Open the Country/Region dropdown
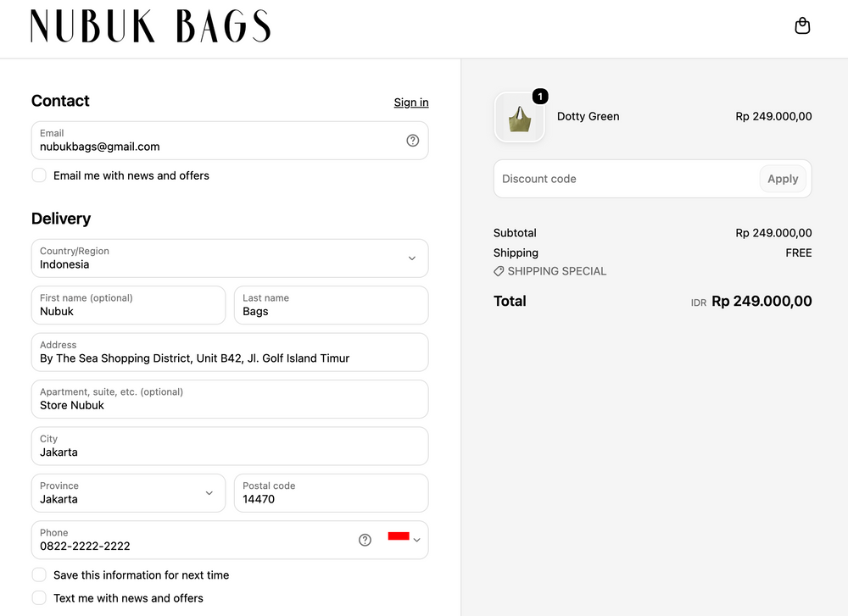The width and height of the screenshot is (848, 616). pos(230,258)
